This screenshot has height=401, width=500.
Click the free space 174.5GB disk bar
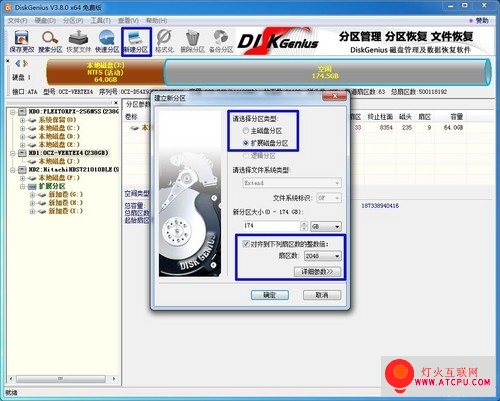click(x=327, y=72)
